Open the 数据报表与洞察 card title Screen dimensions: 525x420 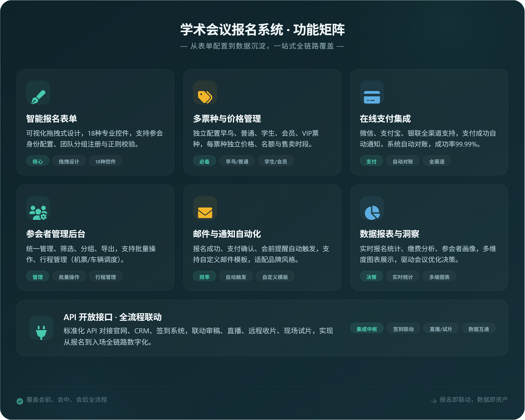pyautogui.click(x=389, y=234)
